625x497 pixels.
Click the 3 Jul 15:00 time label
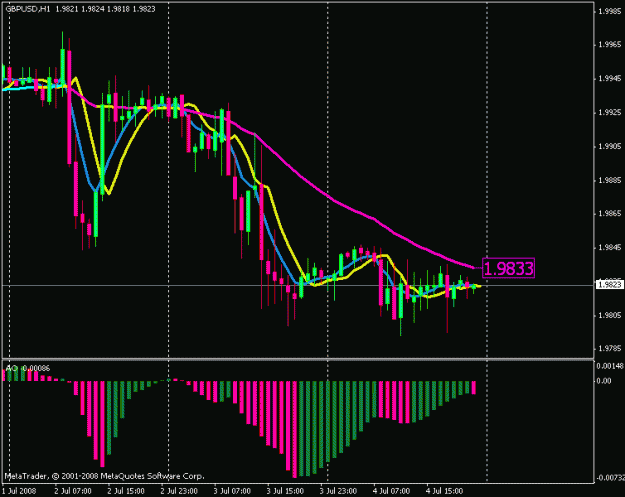(285, 491)
